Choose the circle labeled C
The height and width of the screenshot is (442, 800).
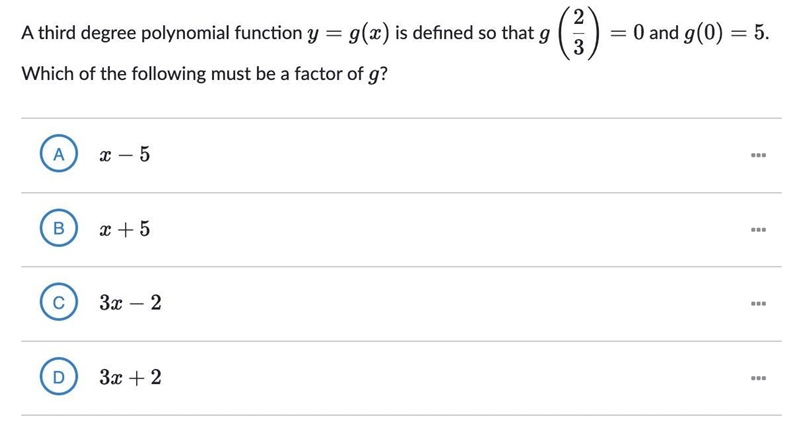click(x=59, y=302)
